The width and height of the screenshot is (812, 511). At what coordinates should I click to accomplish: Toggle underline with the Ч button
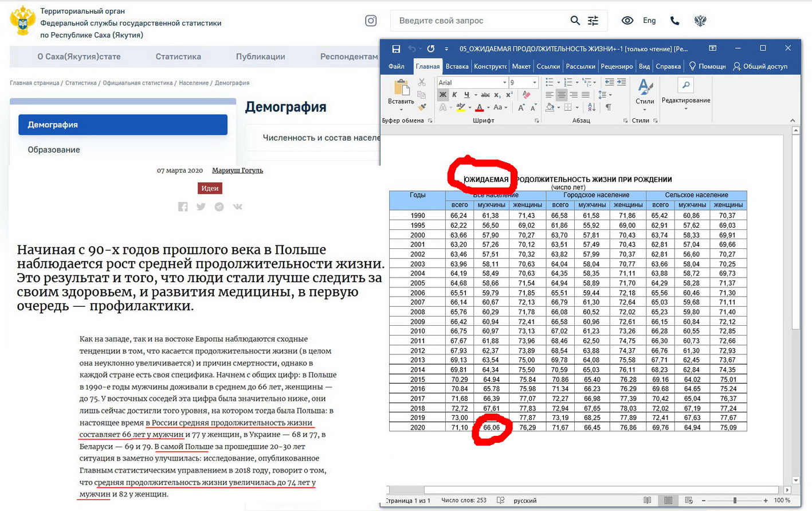point(466,95)
